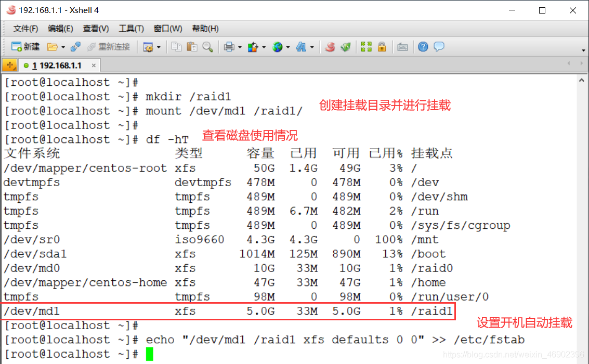589x364 pixels.
Task: Open the 窗口(W) menu
Action: (x=168, y=29)
